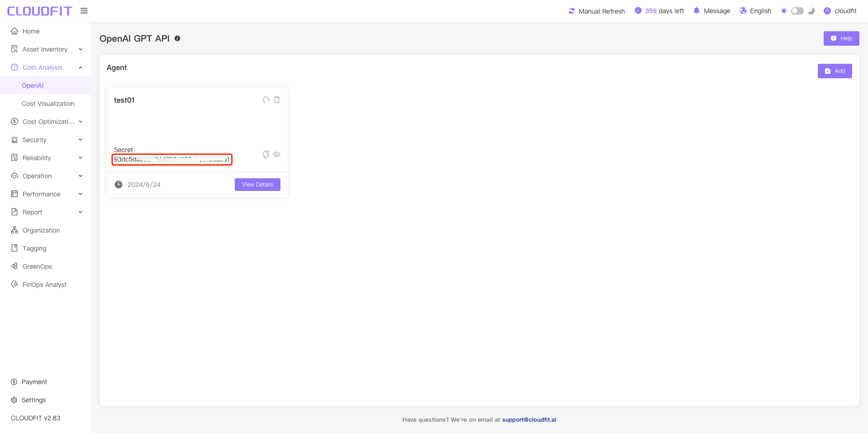Click the moon dark-mode icon
Image resolution: width=868 pixels, height=433 pixels.
tap(811, 11)
